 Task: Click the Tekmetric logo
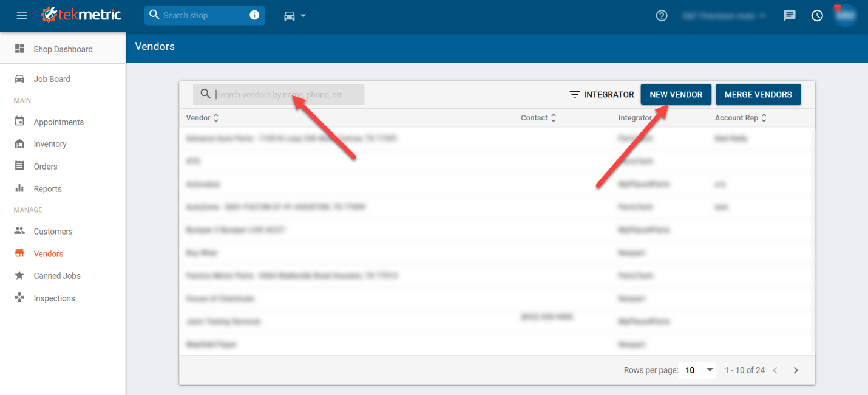(81, 15)
